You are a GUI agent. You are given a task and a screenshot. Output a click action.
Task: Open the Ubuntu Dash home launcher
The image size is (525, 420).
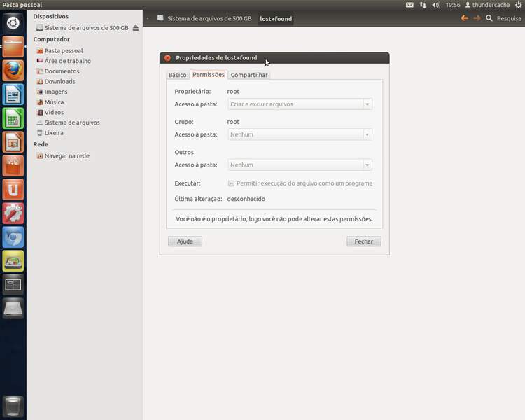(x=13, y=23)
